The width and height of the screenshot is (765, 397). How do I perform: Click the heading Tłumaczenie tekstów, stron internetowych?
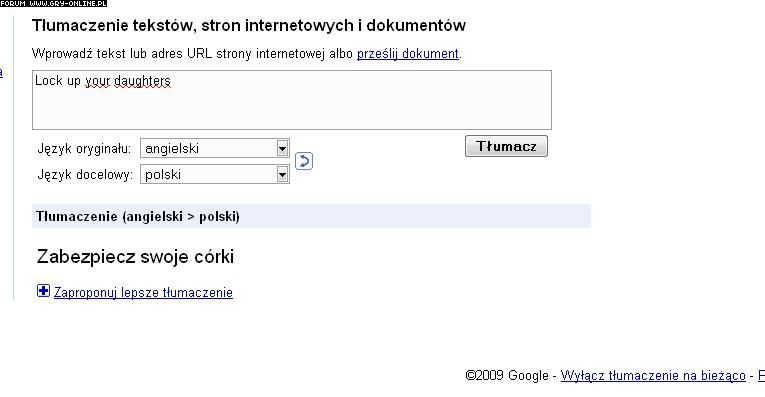[249, 25]
